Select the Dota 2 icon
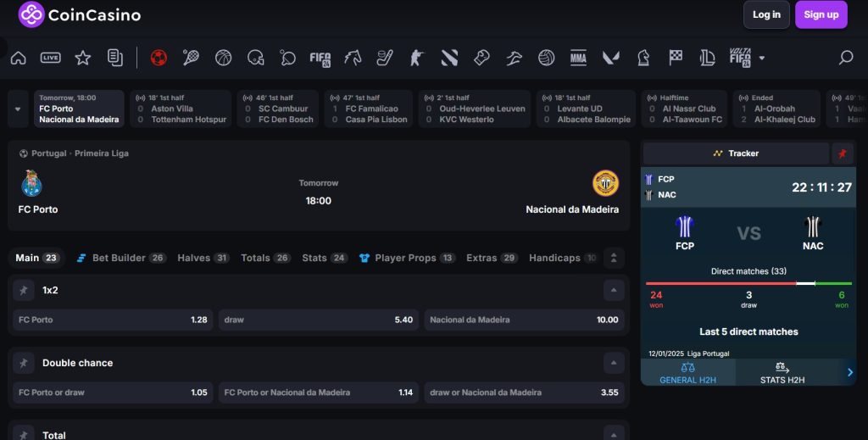 pyautogui.click(x=449, y=58)
